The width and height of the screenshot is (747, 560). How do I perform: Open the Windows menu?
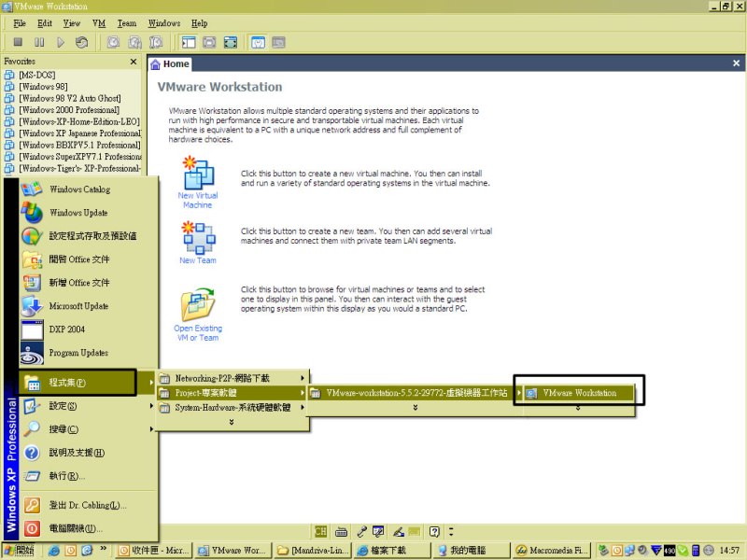tap(164, 23)
